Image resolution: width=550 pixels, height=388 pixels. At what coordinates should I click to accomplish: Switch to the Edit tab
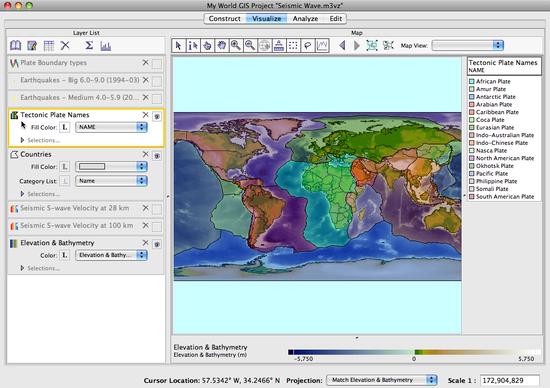point(336,19)
